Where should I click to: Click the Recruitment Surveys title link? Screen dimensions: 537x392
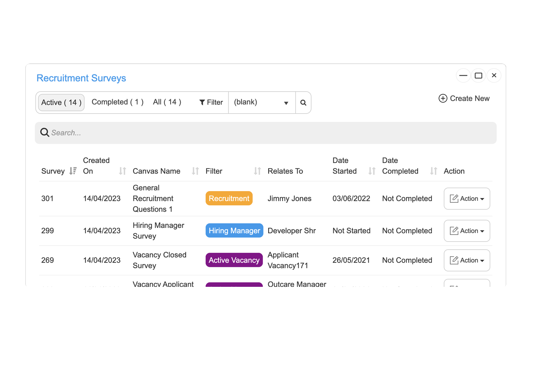[x=81, y=78]
